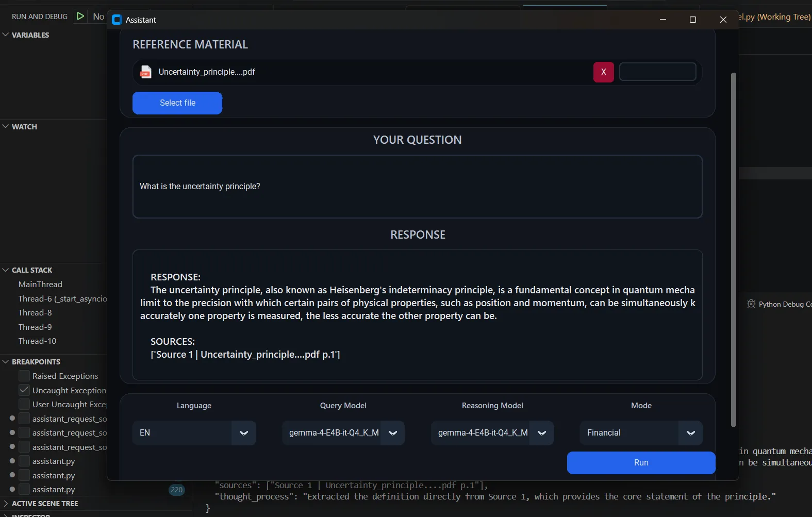Open the Mode Financial dropdown
This screenshot has width=812, height=517.
[641, 432]
